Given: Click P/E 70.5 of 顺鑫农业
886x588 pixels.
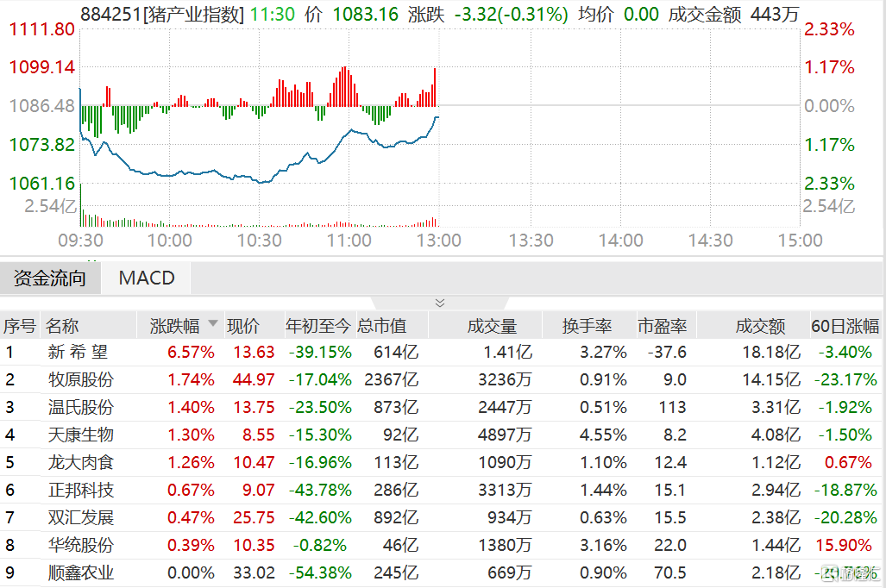Looking at the screenshot, I should (x=670, y=572).
